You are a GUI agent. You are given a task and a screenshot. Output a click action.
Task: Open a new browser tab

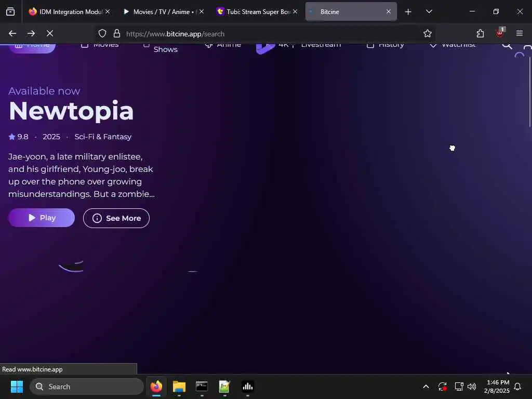[408, 12]
